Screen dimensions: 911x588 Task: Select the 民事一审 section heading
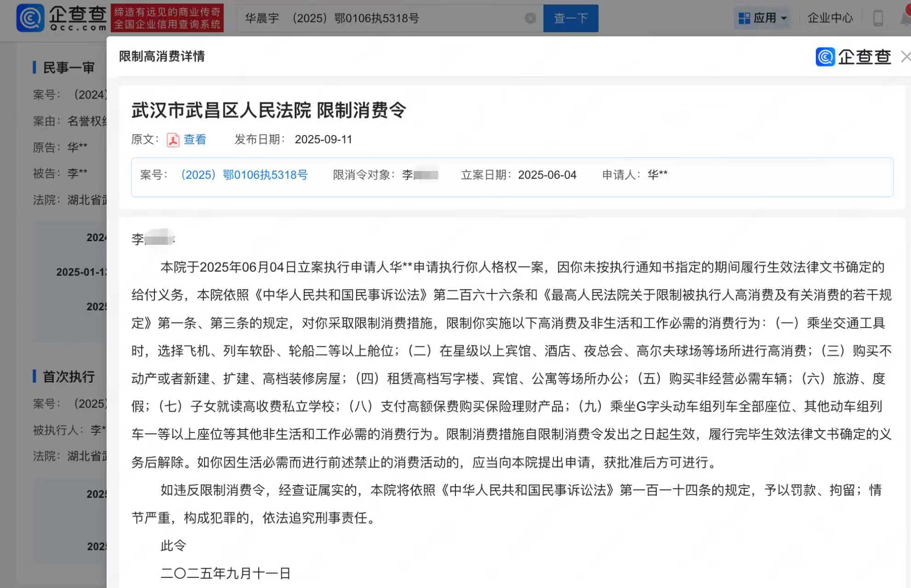tap(68, 68)
